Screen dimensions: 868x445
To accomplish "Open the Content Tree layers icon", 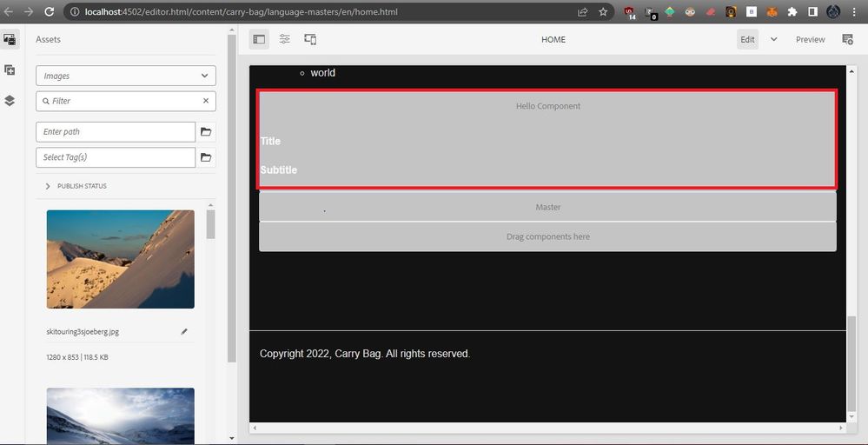I will (x=10, y=101).
